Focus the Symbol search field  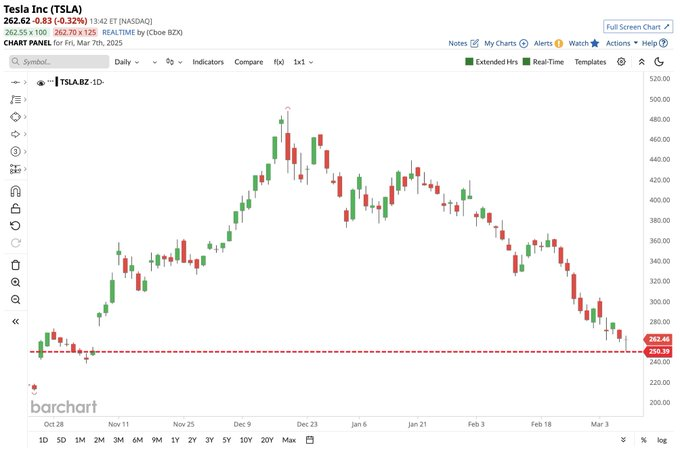click(59, 62)
